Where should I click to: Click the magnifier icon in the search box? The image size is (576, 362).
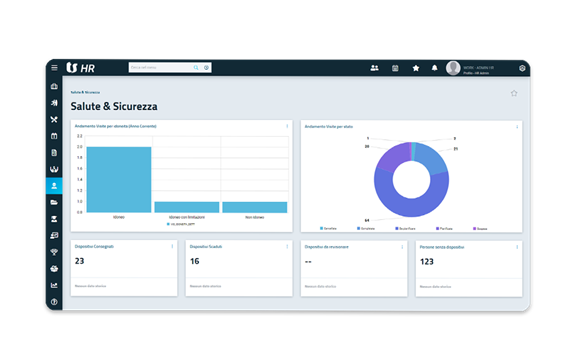click(196, 68)
